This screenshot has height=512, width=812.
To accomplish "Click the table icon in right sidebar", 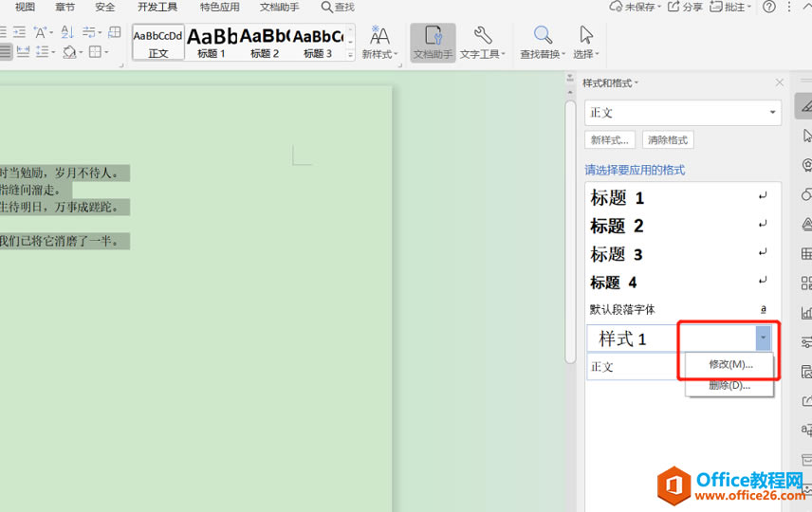I will pos(807,254).
